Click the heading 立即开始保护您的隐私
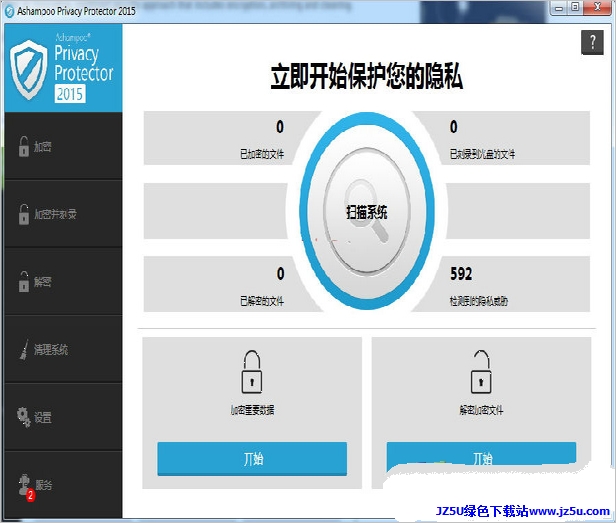This screenshot has width=616, height=523. [x=367, y=76]
